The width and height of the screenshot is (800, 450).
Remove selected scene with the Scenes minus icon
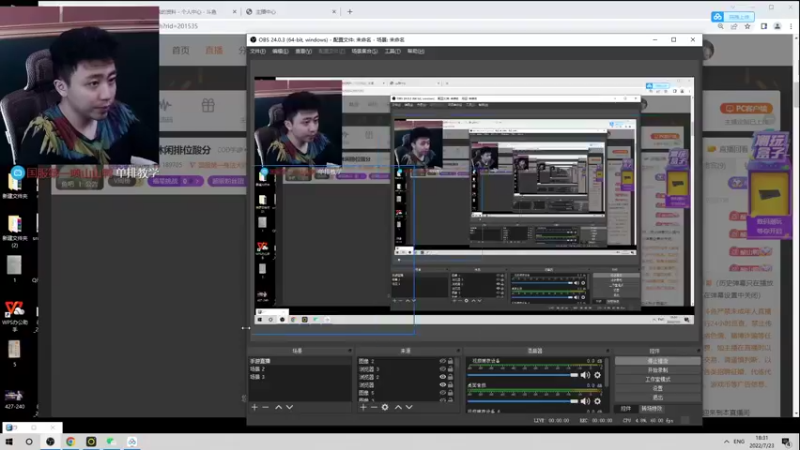pyautogui.click(x=265, y=407)
